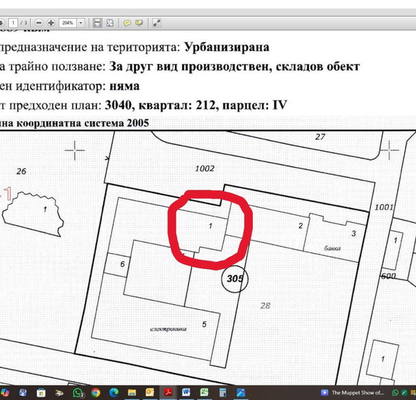Click the zoom in plus button

51,23
